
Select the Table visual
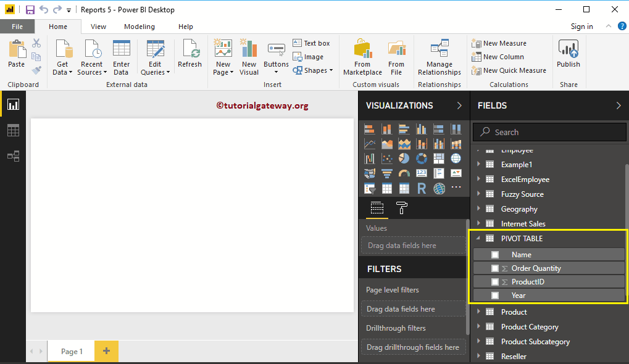(x=386, y=188)
